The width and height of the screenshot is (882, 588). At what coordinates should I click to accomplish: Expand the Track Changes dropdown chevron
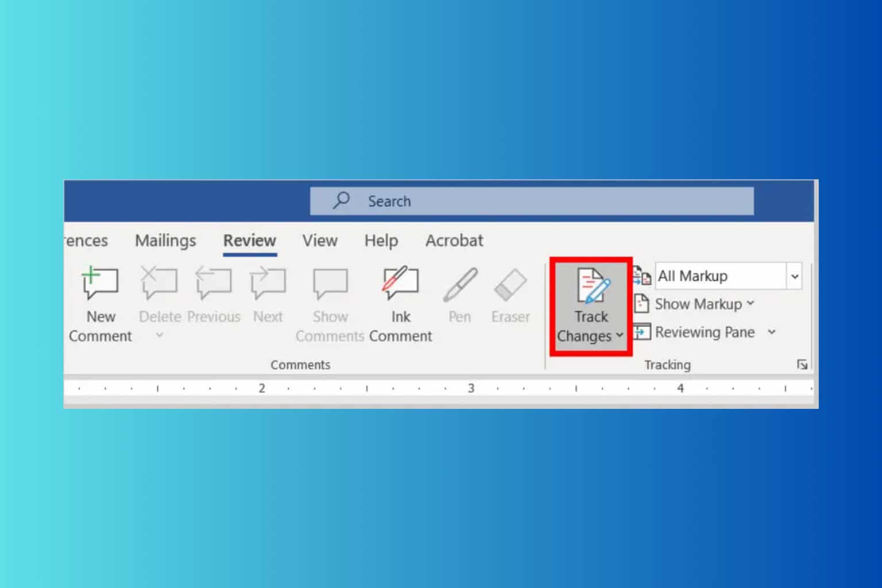click(620, 336)
